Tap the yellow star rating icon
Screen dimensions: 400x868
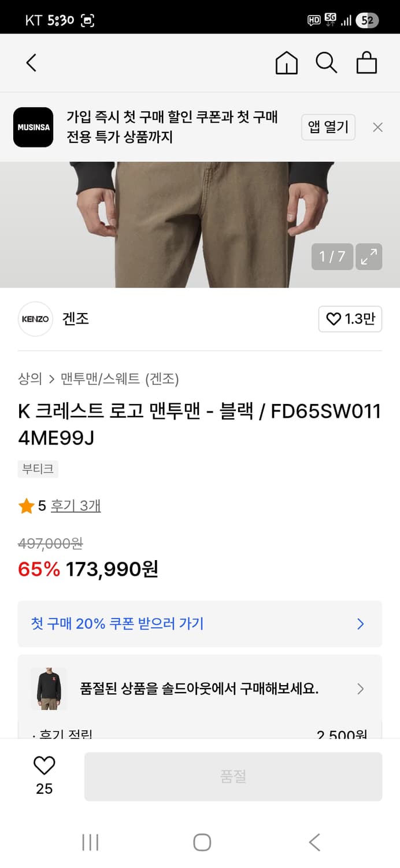[26, 505]
